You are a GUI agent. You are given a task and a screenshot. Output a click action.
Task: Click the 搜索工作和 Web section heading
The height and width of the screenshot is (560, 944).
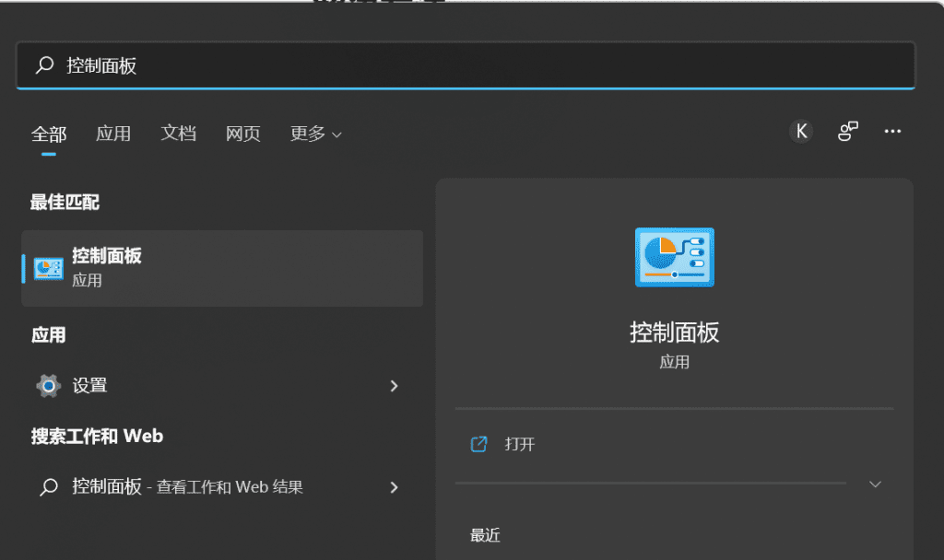coord(97,436)
